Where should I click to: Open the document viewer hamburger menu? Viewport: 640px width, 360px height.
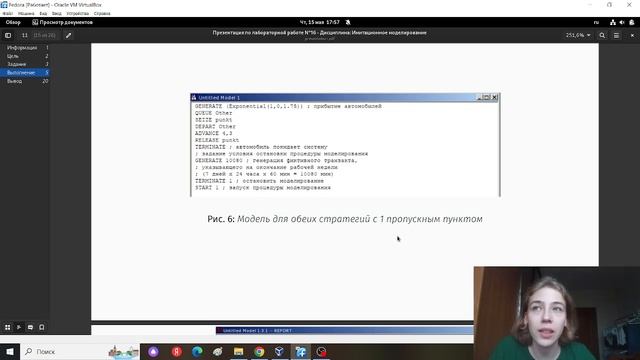pyautogui.click(x=616, y=36)
